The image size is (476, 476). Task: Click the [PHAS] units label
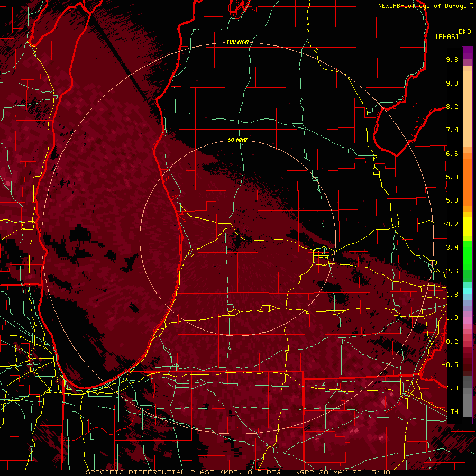[x=447, y=37]
